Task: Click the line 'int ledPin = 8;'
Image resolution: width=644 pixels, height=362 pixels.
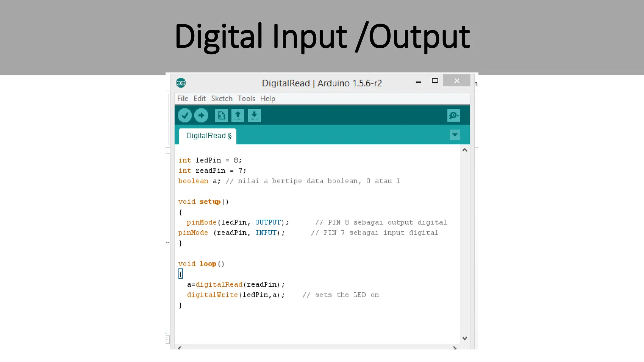Action: [210, 160]
